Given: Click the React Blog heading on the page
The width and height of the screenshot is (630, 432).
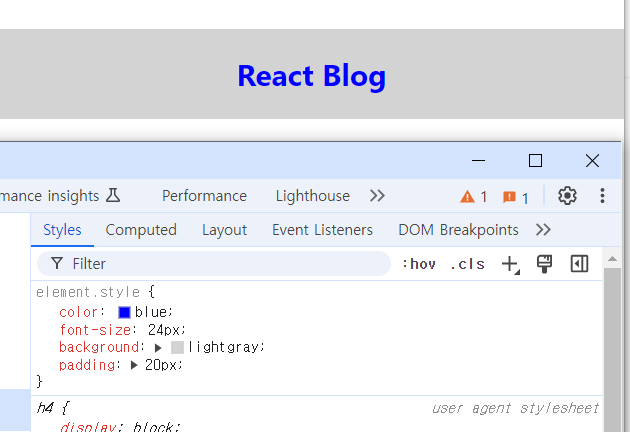Looking at the screenshot, I should pyautogui.click(x=311, y=76).
